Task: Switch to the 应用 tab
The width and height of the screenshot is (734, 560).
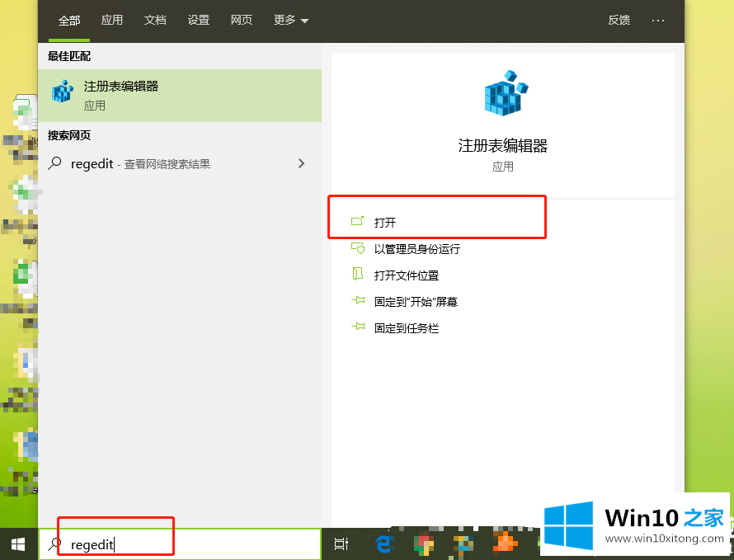Action: point(112,20)
